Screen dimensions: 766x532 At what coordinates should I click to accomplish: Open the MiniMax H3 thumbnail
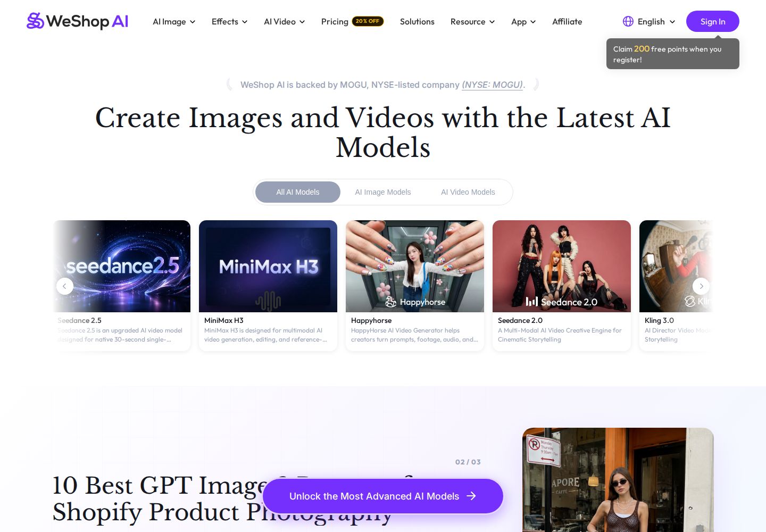tap(268, 266)
